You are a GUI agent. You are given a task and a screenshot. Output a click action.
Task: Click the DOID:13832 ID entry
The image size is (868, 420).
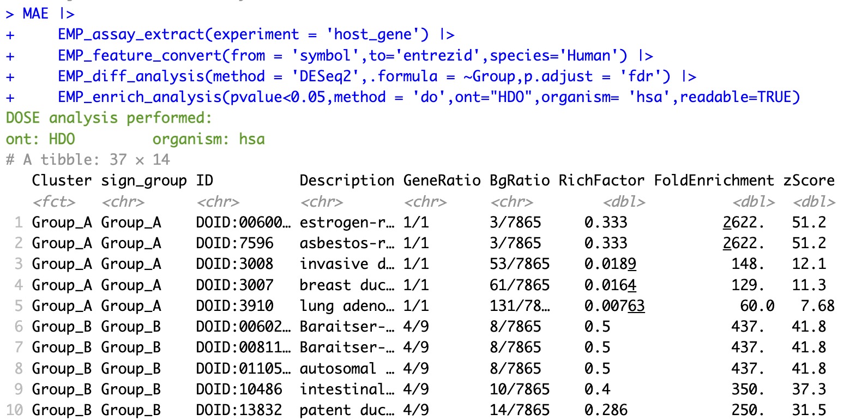[239, 410]
